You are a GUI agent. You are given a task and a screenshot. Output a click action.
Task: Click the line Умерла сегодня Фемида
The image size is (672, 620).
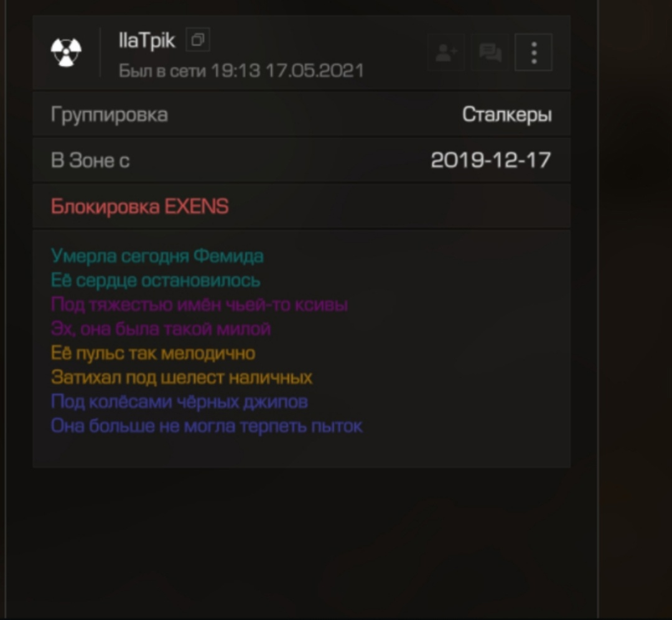click(x=157, y=256)
